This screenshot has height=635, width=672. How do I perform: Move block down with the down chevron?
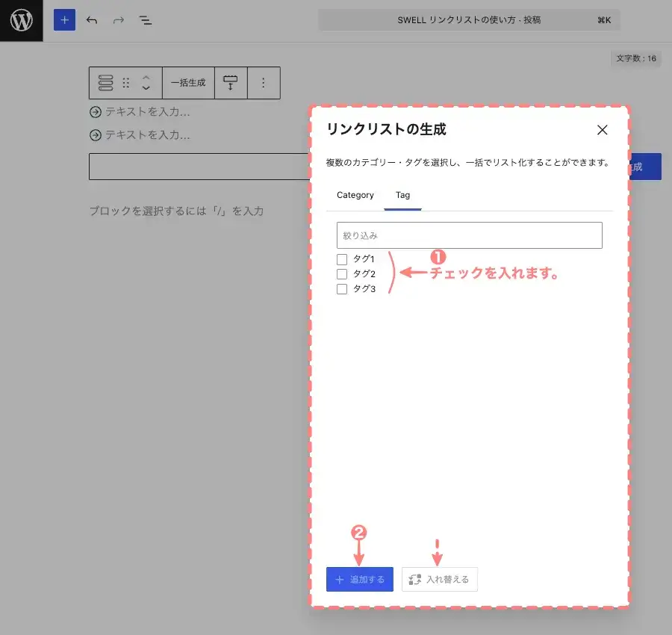pos(146,88)
